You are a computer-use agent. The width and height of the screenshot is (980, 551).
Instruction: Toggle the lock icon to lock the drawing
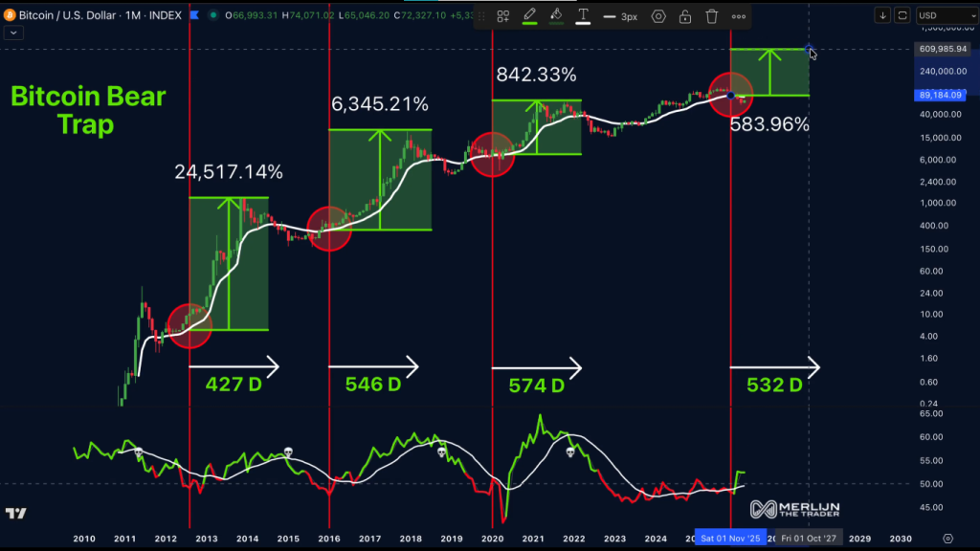click(x=685, y=16)
